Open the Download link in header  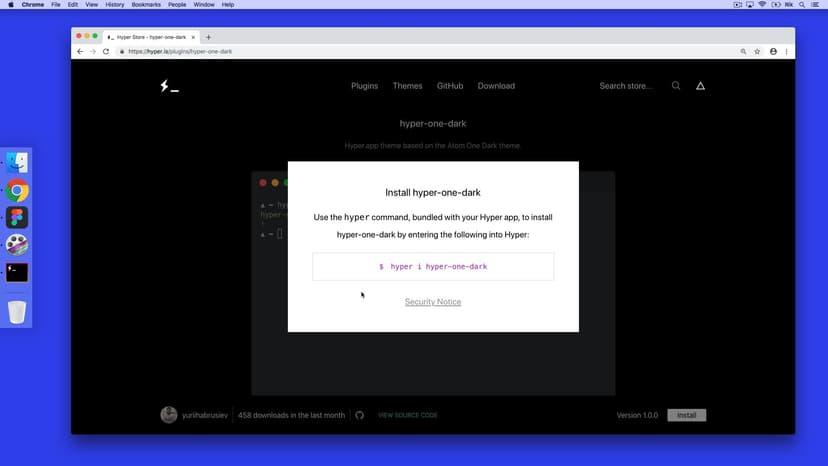[496, 86]
